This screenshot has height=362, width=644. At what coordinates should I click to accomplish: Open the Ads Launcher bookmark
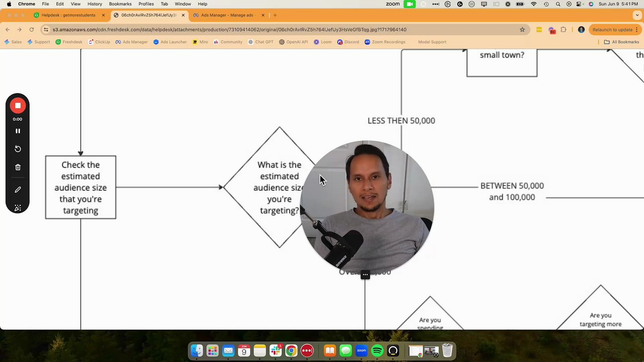point(170,42)
